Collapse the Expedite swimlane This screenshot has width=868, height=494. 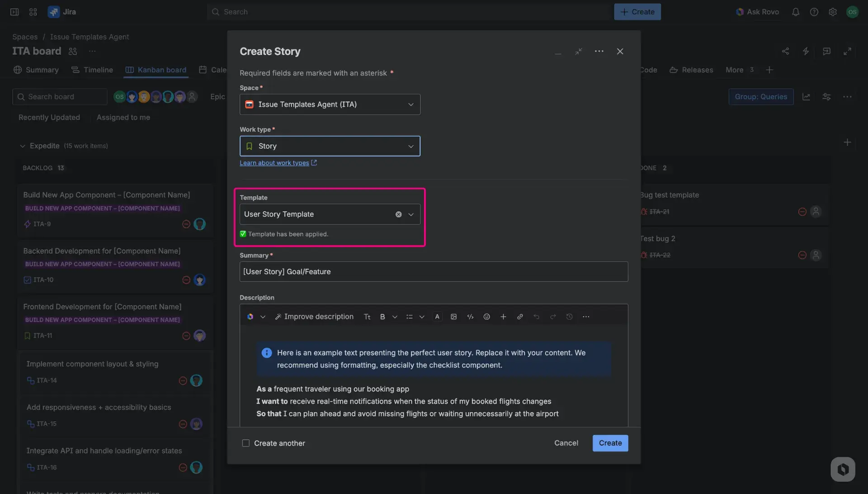[23, 146]
